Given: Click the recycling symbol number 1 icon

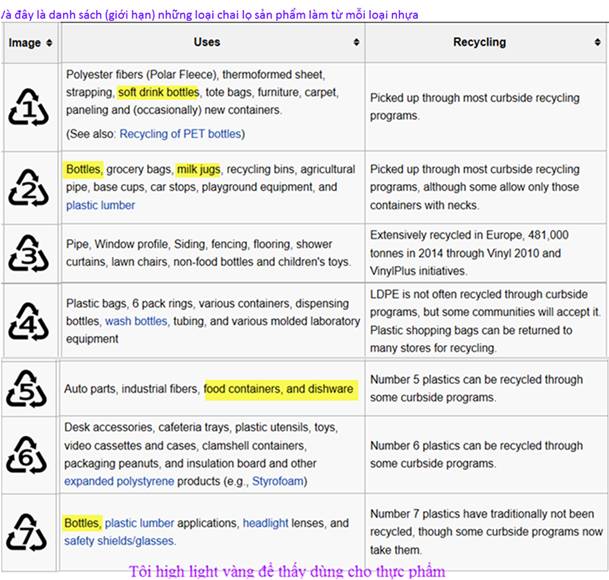Looking at the screenshot, I should tap(28, 107).
